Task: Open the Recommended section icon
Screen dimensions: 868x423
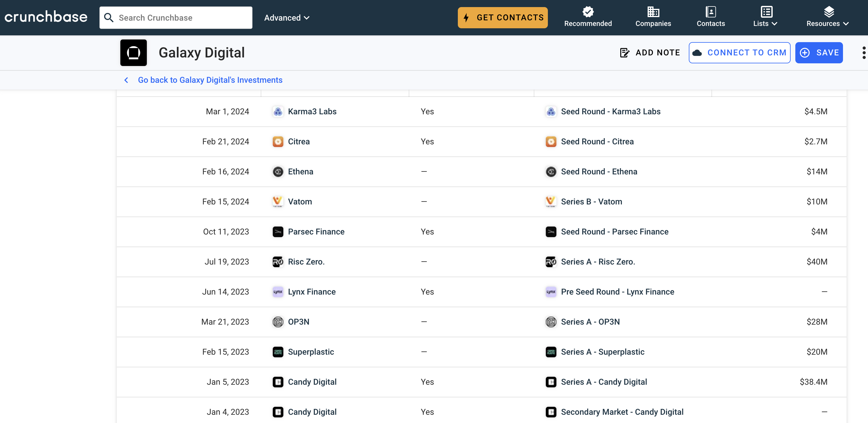Action: (588, 12)
